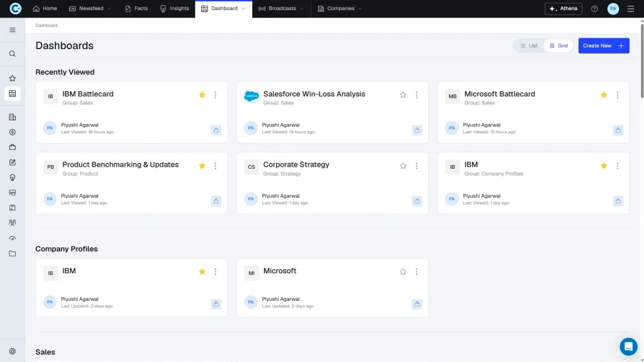Open options menu for Corporate Strategy

point(416,166)
